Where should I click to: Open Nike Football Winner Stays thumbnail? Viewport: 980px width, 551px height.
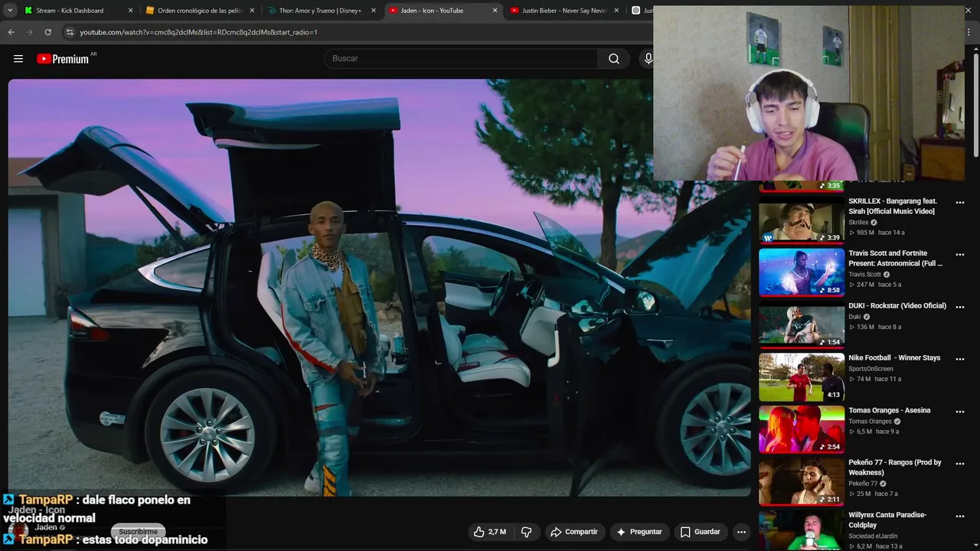[802, 377]
